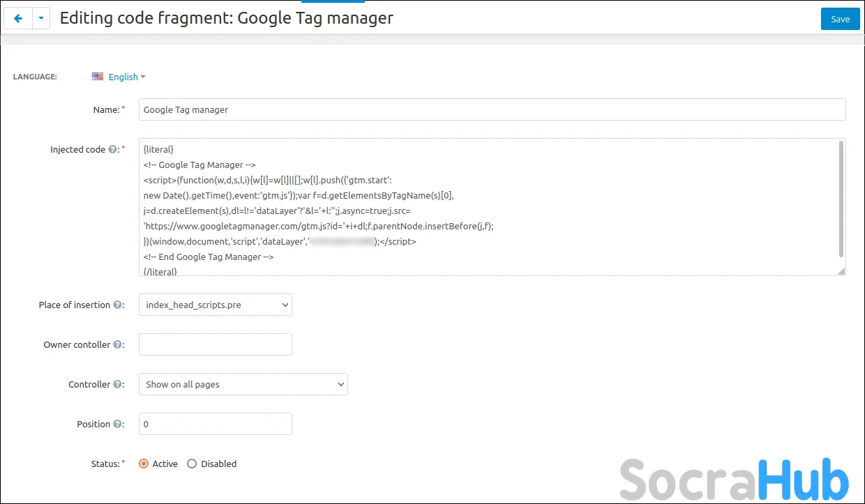The width and height of the screenshot is (865, 504).
Task: Click the Place of insertion help icon
Action: pos(117,305)
